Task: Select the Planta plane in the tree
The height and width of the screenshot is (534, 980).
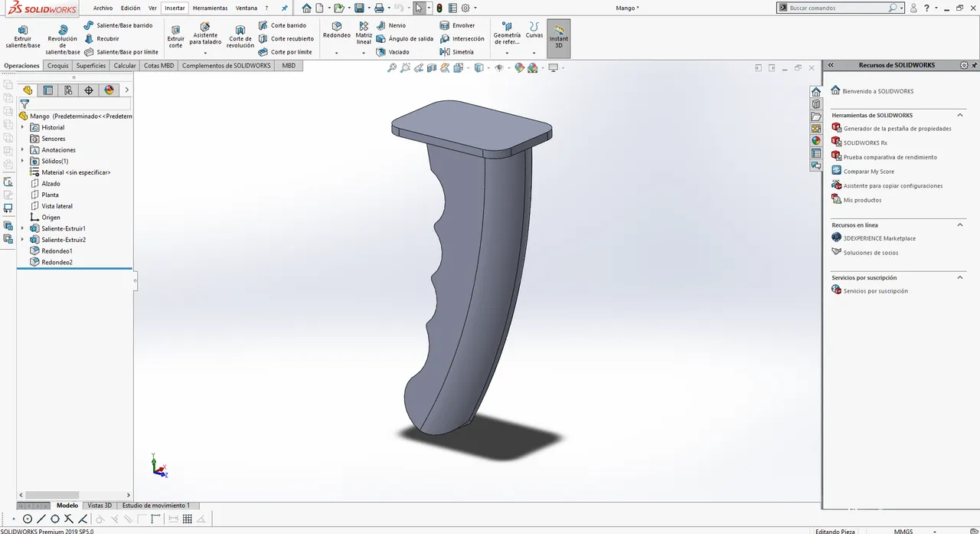Action: coord(44,195)
